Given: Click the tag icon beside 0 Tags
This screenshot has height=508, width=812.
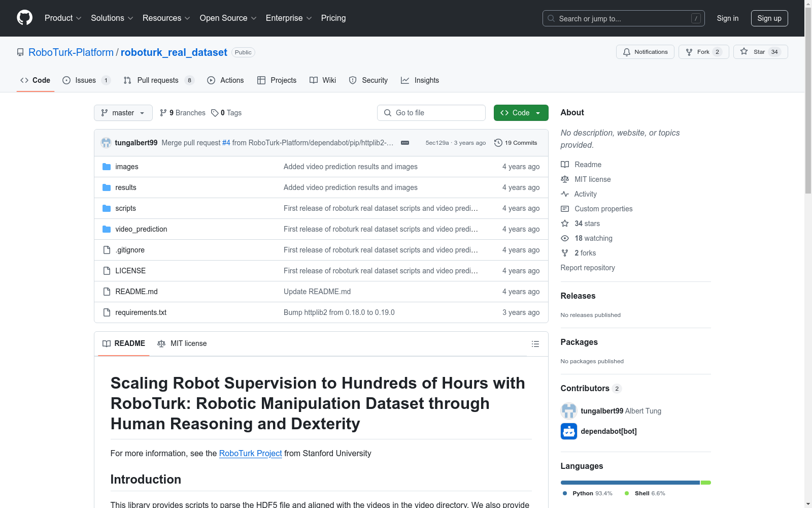Looking at the screenshot, I should (215, 113).
